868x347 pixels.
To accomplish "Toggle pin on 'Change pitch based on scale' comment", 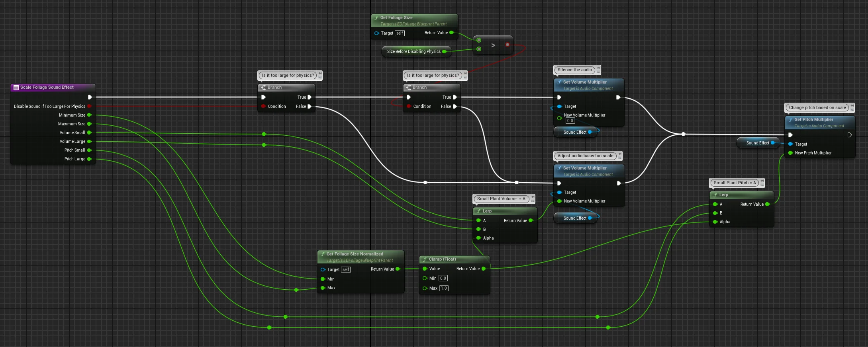I will (x=852, y=106).
